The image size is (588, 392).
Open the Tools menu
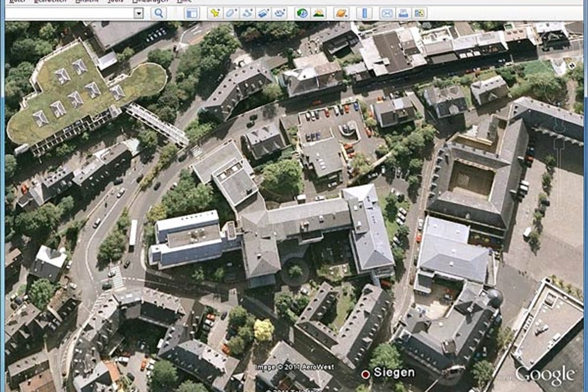(x=115, y=1)
